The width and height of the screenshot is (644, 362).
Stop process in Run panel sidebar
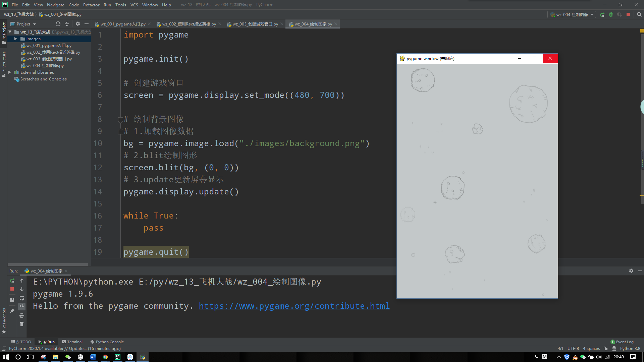(12, 289)
